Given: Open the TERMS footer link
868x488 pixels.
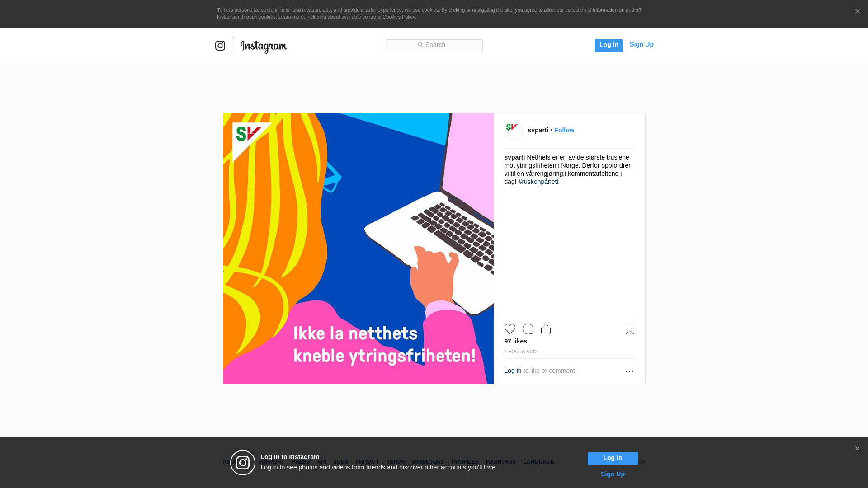Looking at the screenshot, I should pos(396,462).
